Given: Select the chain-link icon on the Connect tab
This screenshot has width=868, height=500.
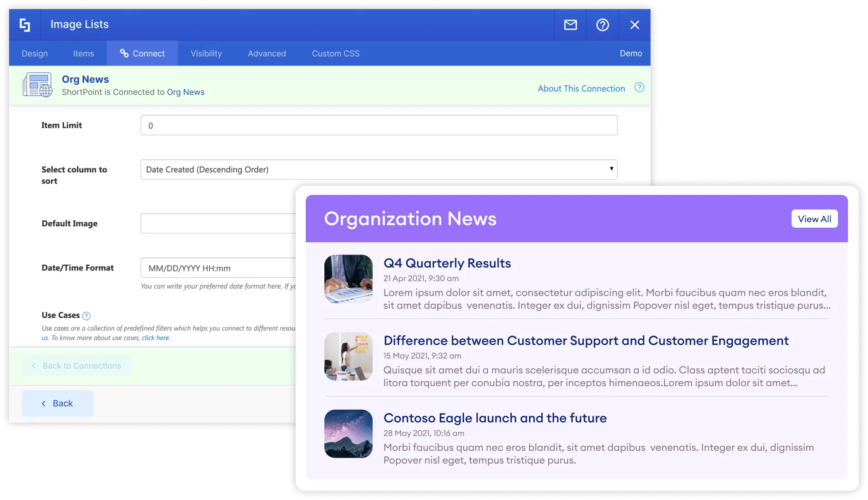Looking at the screenshot, I should pos(123,53).
